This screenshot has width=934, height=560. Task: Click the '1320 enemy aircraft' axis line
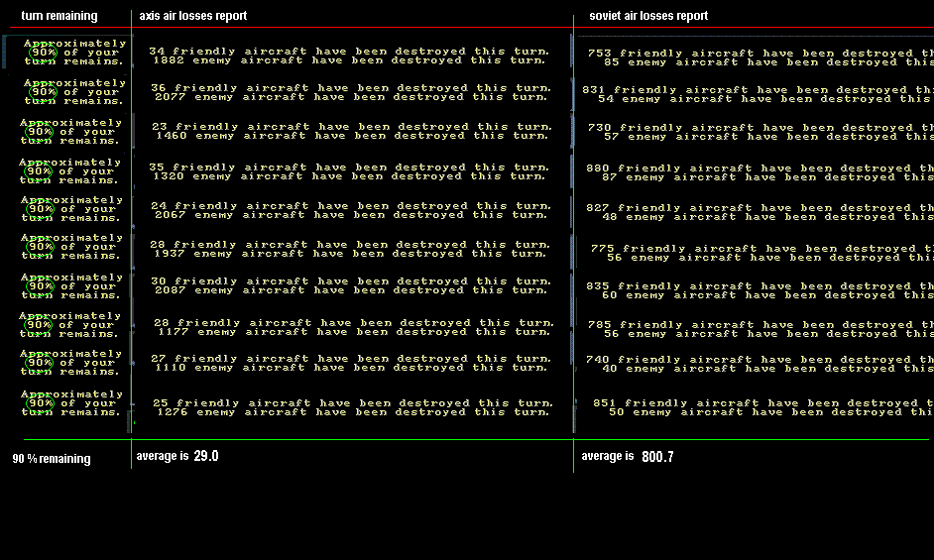click(349, 175)
